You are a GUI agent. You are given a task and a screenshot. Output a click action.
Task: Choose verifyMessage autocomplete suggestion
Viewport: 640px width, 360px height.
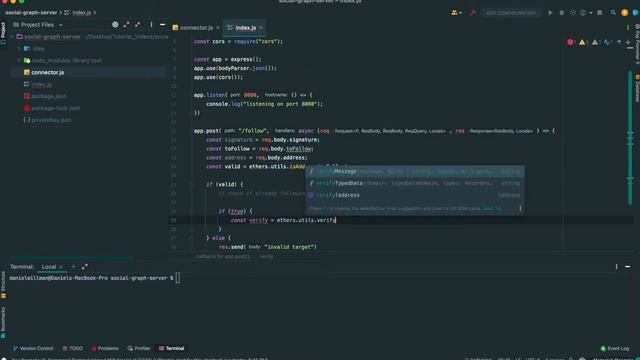click(415, 171)
